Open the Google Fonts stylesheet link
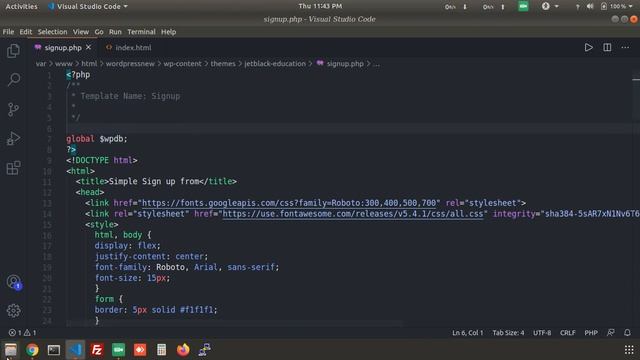640x360 pixels. click(289, 203)
